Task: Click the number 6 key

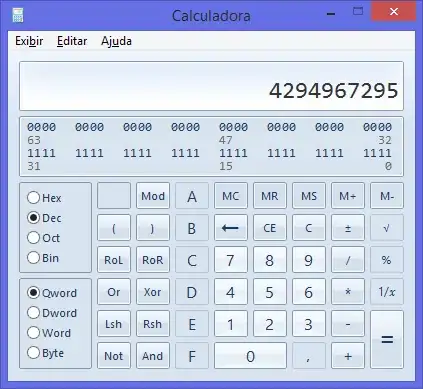Action: pyautogui.click(x=309, y=292)
